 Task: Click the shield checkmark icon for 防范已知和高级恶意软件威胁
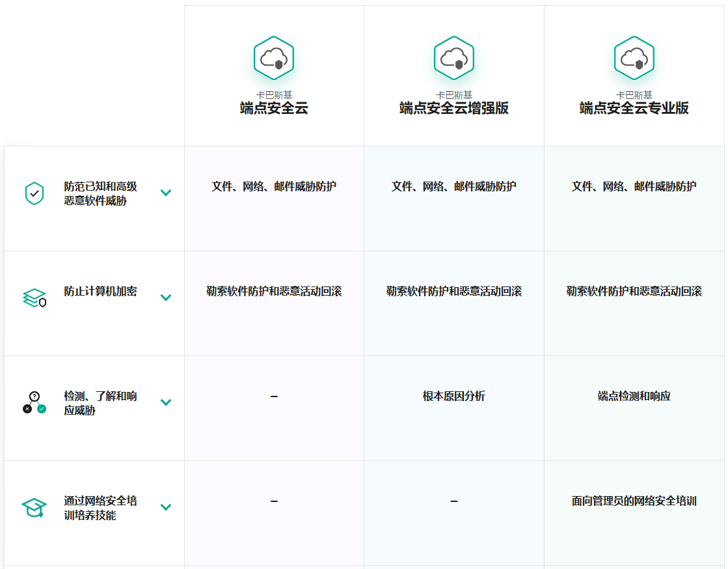click(34, 193)
